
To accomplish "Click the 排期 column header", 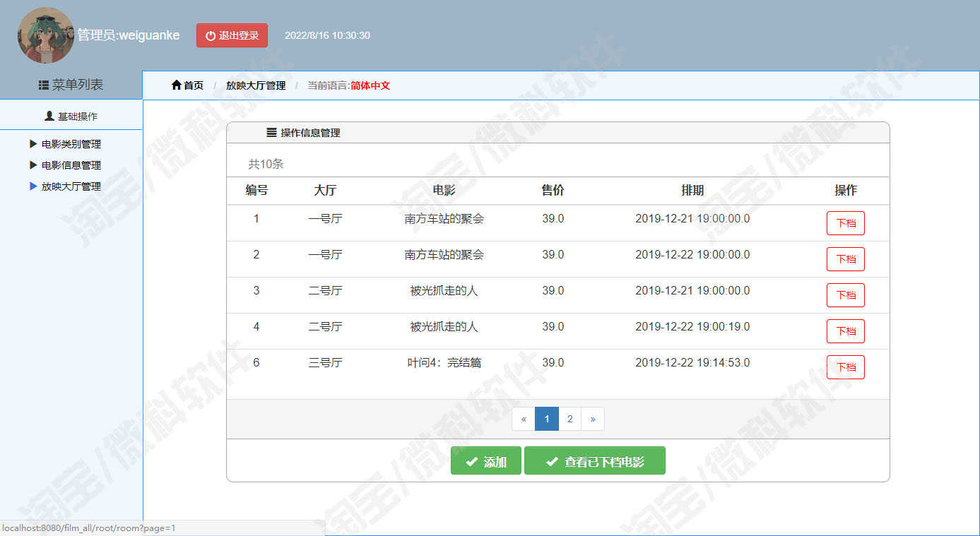I will [692, 191].
